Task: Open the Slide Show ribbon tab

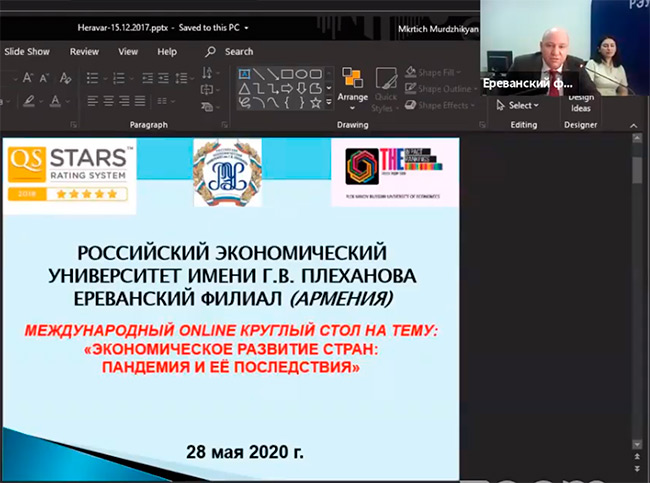Action: click(x=27, y=52)
